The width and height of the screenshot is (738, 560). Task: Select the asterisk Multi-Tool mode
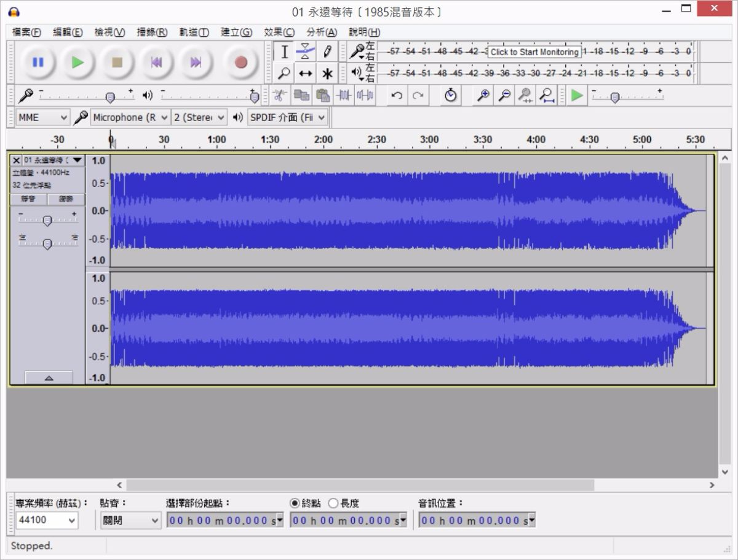(x=327, y=74)
